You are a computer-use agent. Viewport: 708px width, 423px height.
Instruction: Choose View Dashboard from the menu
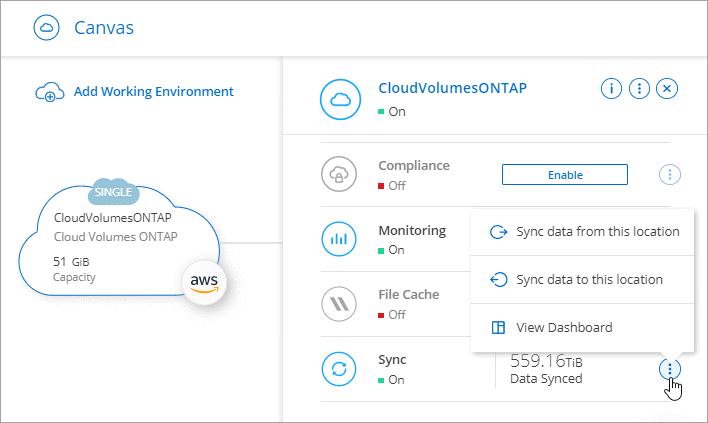[564, 327]
